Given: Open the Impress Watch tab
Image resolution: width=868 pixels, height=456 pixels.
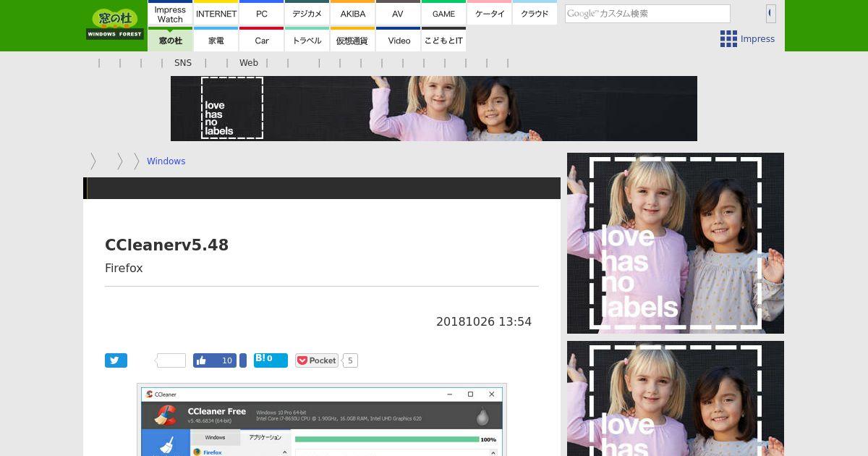Looking at the screenshot, I should coord(170,13).
